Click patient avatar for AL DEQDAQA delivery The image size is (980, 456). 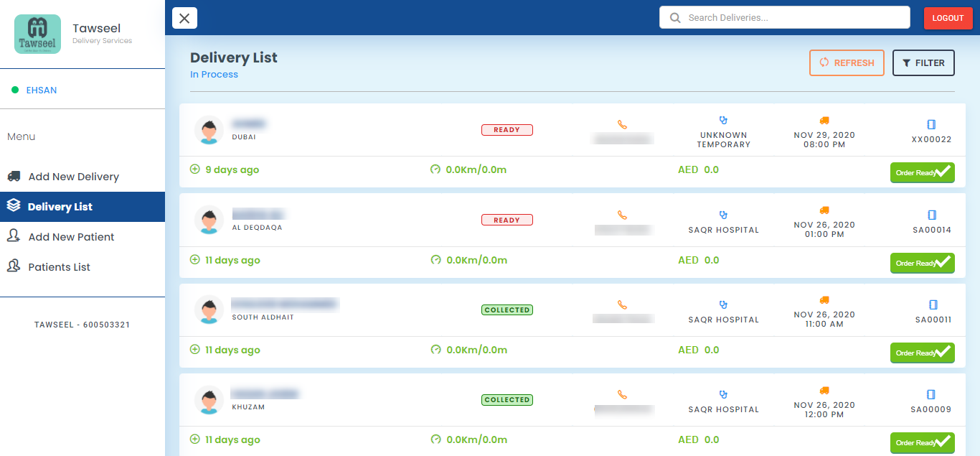point(209,220)
